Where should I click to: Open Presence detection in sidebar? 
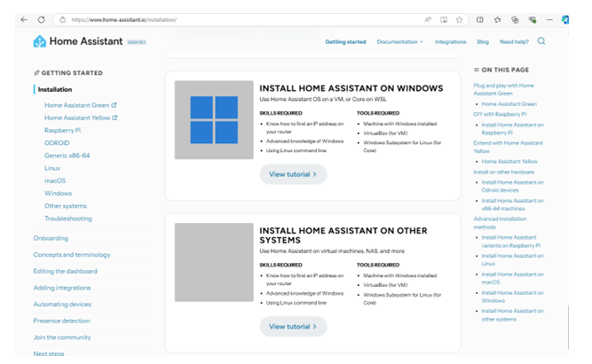62,321
